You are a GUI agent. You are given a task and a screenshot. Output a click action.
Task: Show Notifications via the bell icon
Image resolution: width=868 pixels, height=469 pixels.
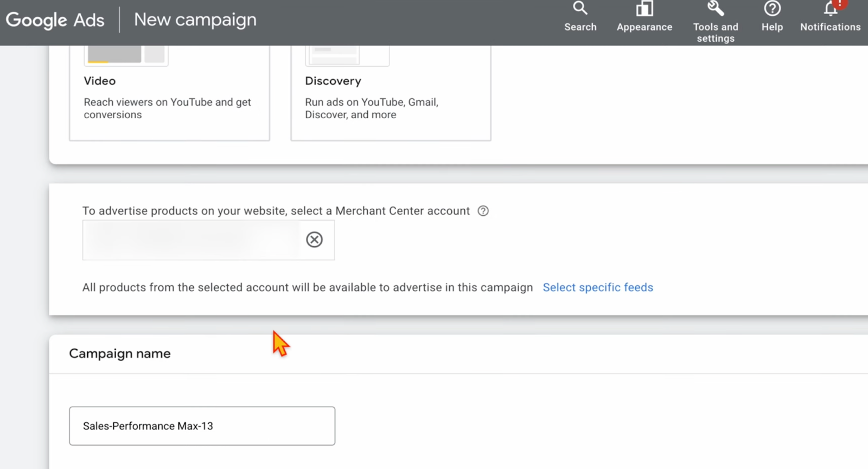coord(829,9)
